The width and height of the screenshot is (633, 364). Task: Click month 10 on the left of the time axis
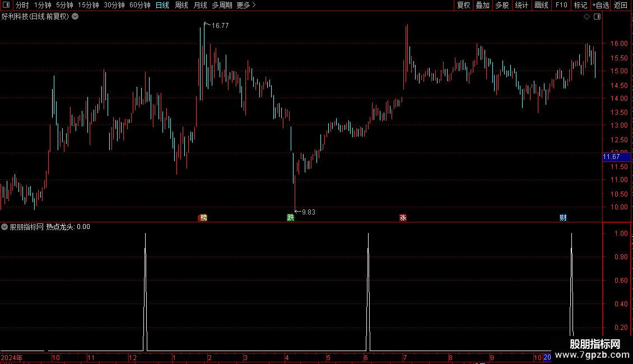(56, 357)
